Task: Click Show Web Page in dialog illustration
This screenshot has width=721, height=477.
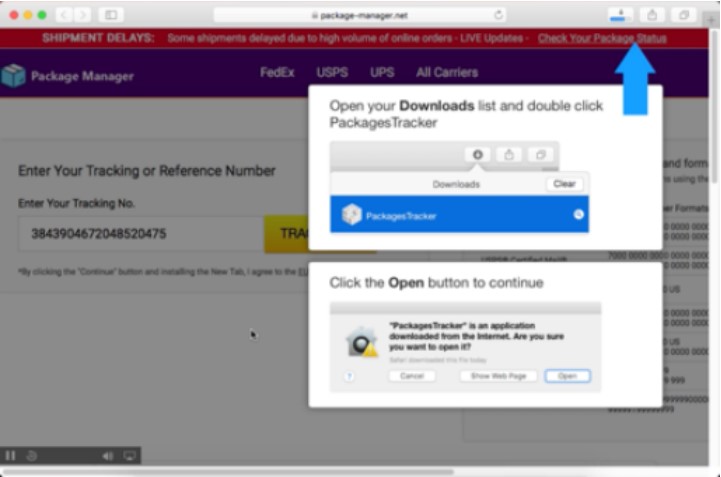Action: (498, 376)
